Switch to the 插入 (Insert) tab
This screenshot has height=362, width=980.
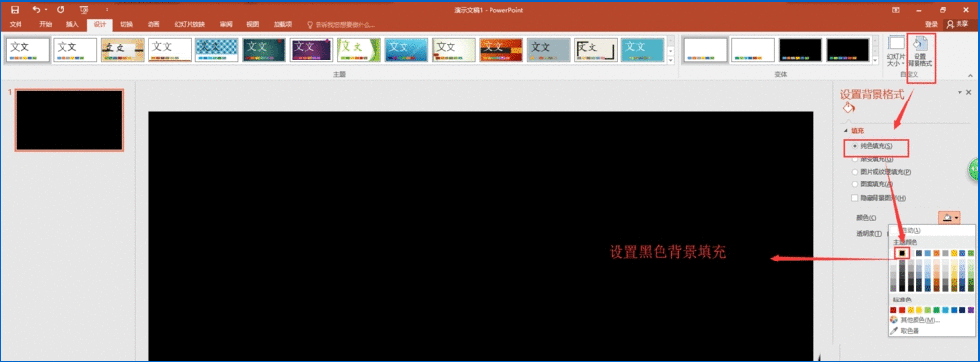click(72, 25)
